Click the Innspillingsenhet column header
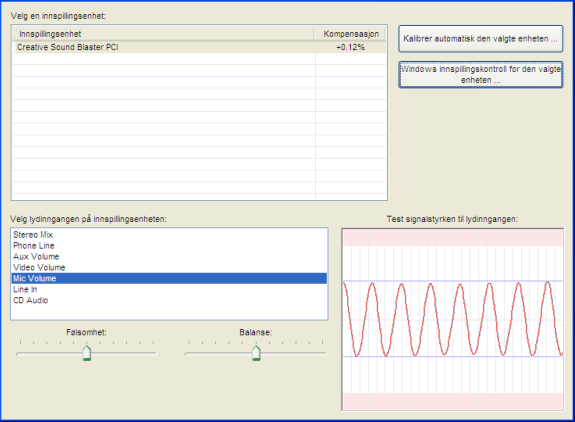The height and width of the screenshot is (422, 575). (x=163, y=34)
